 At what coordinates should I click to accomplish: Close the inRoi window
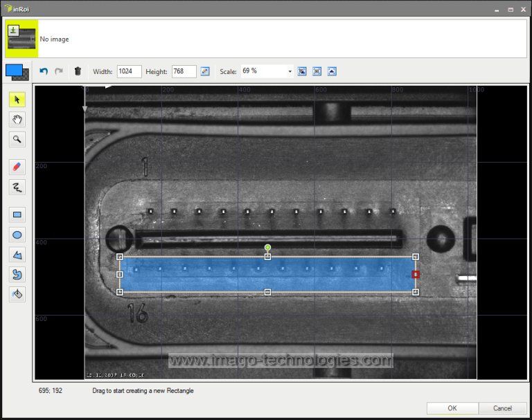click(x=524, y=10)
